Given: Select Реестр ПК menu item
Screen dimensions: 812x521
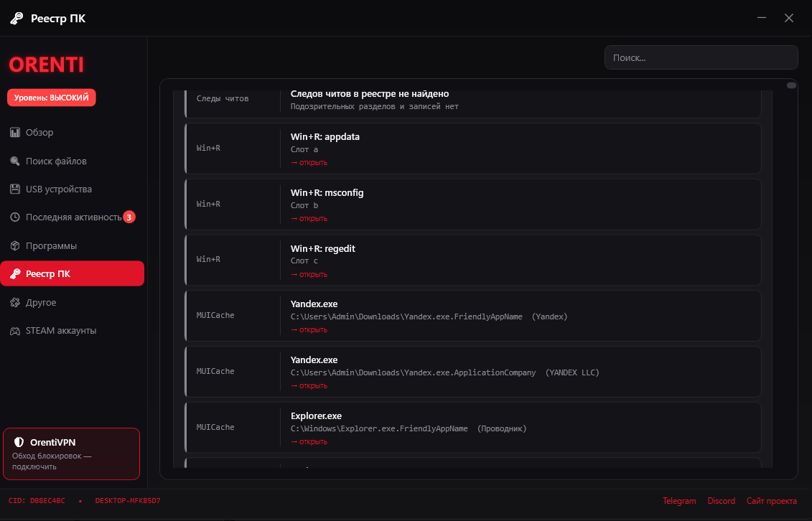Looking at the screenshot, I should coord(73,273).
